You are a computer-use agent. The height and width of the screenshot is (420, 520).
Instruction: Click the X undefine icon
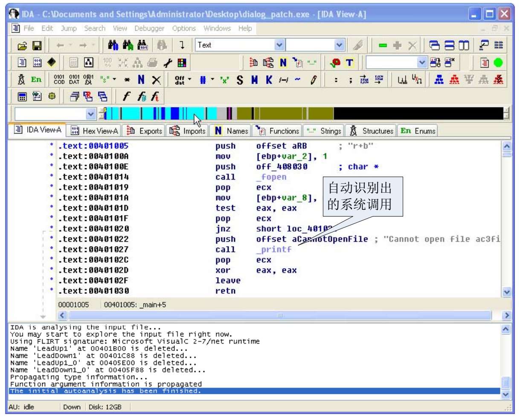point(156,80)
